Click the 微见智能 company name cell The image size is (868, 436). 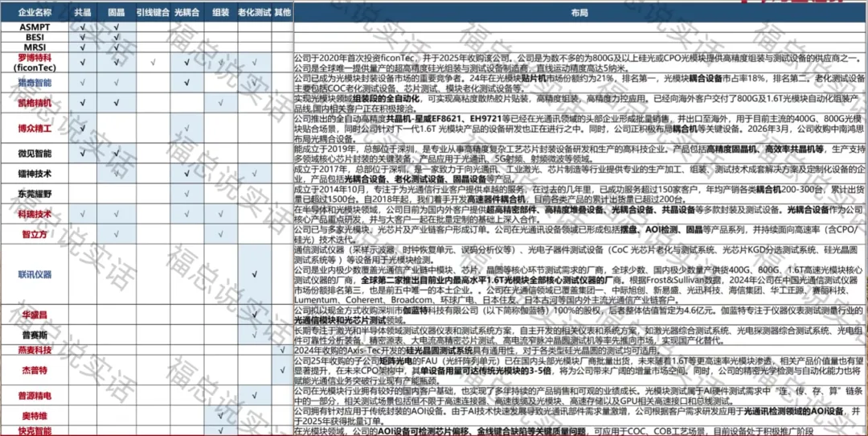click(x=34, y=153)
